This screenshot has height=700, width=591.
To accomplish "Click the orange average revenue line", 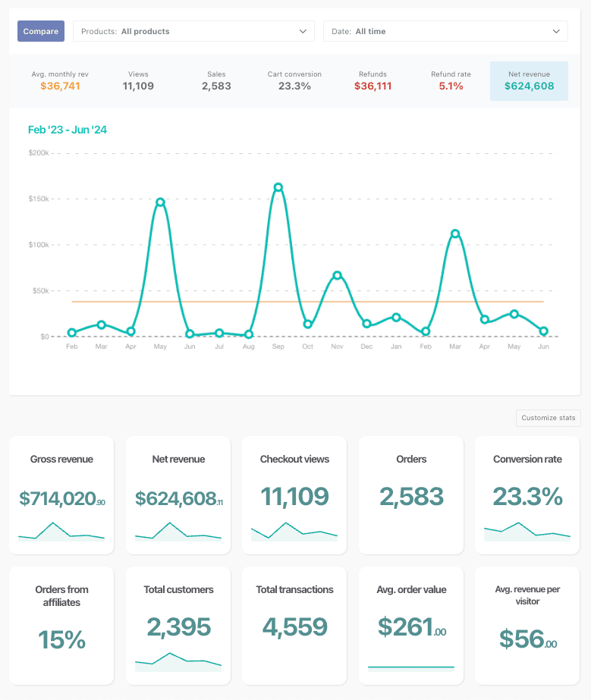I will [228, 302].
